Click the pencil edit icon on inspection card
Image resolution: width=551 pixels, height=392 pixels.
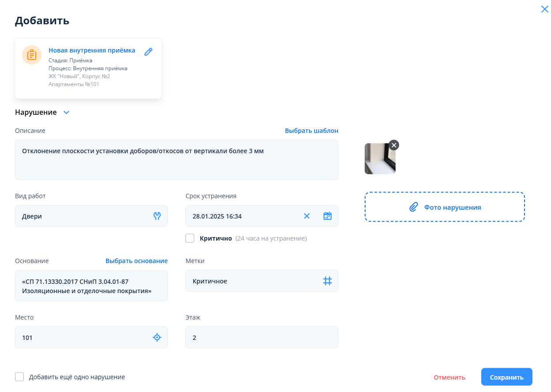click(x=148, y=52)
